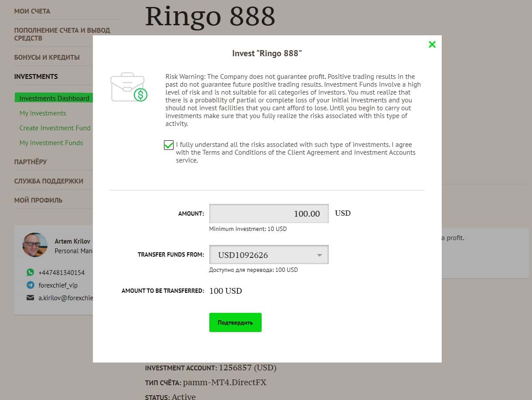
Task: Close the Invest dialog with green X
Action: pyautogui.click(x=432, y=44)
